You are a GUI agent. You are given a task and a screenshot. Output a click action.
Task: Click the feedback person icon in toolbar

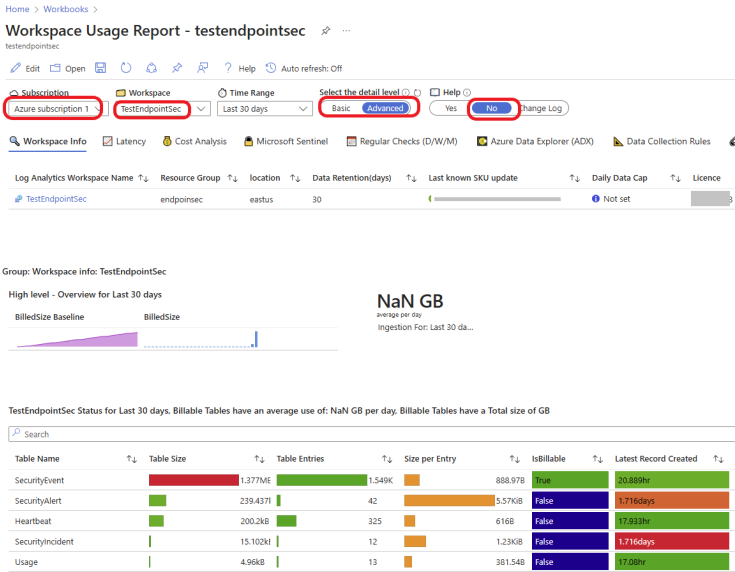(202, 68)
